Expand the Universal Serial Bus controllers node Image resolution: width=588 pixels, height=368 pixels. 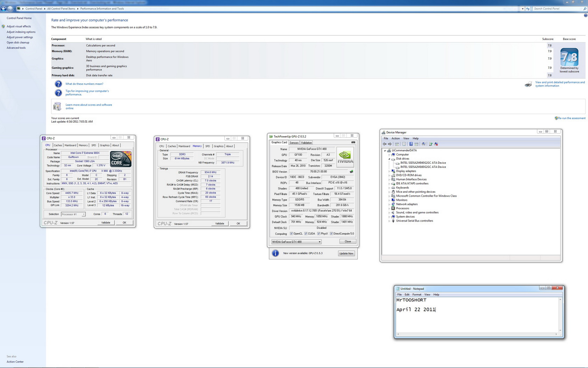pyautogui.click(x=389, y=221)
